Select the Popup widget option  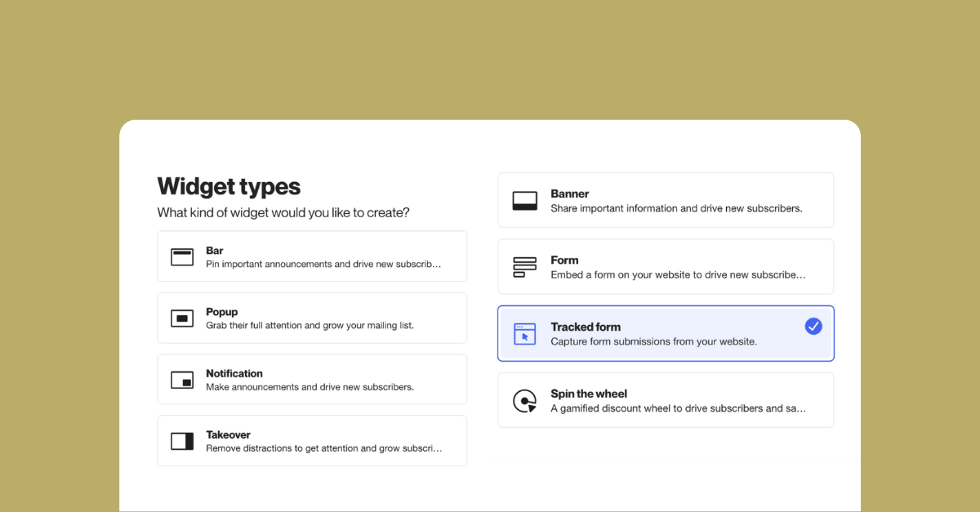coord(312,318)
